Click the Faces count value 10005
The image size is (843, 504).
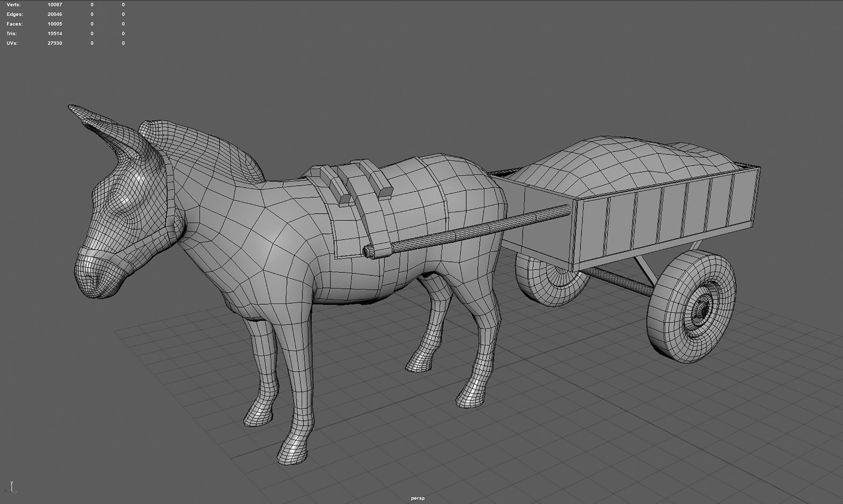point(55,24)
